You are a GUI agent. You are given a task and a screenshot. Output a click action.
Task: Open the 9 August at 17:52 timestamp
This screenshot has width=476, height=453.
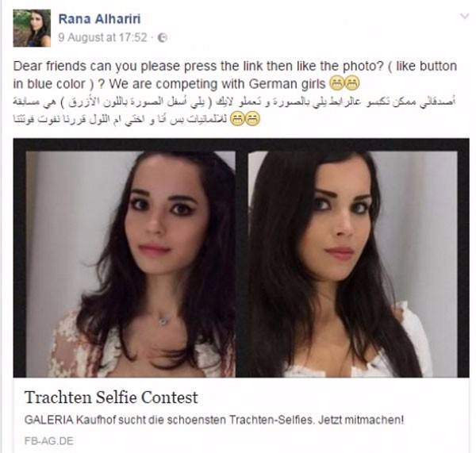(x=102, y=37)
